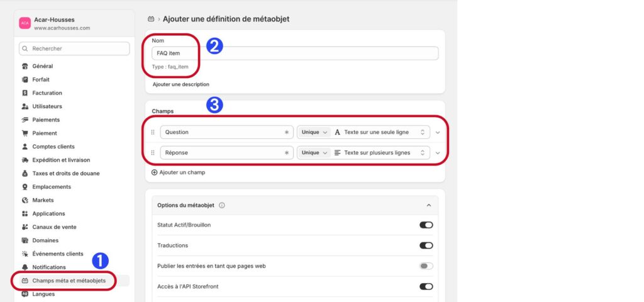Click the drag handle of Question field
644x302 pixels.
[153, 132]
